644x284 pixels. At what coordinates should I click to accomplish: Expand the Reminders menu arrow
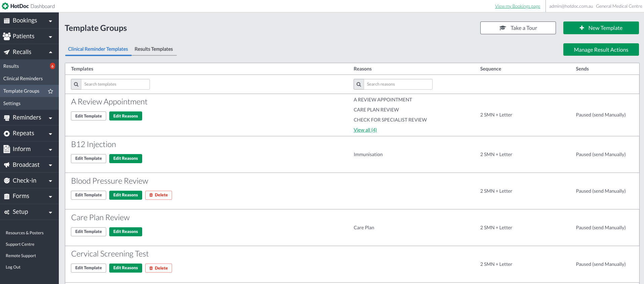[x=50, y=118]
